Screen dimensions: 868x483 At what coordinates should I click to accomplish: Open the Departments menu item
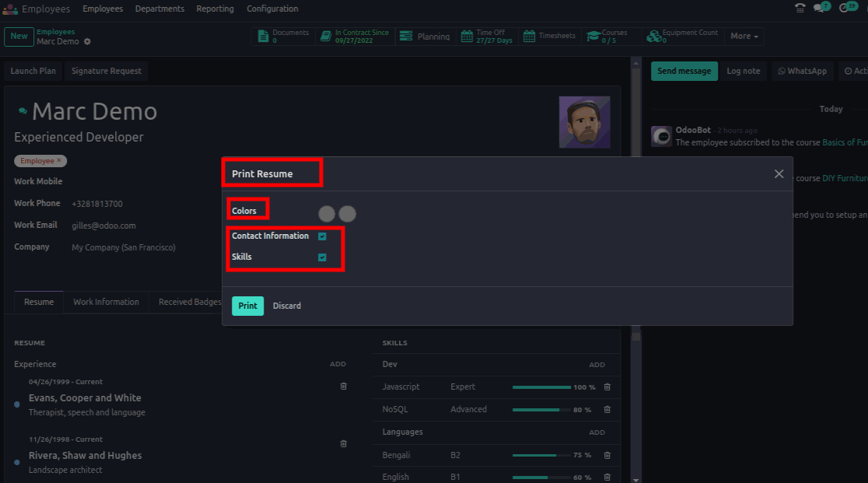(x=159, y=9)
